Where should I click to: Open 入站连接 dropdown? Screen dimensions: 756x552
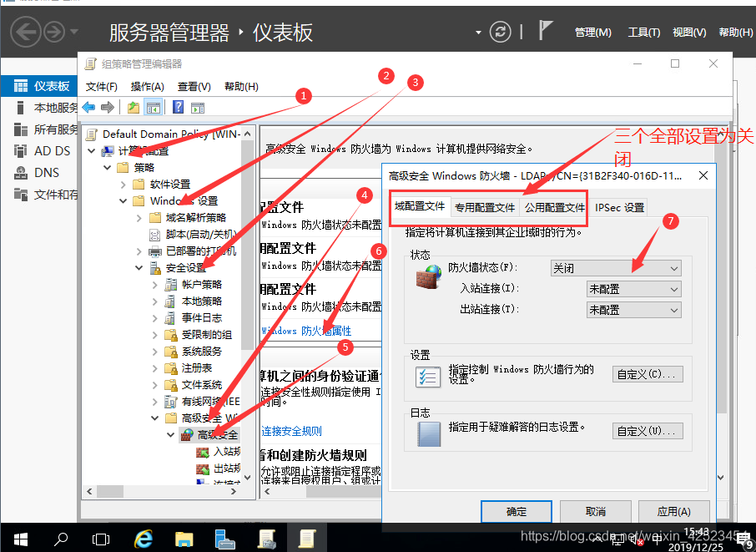(633, 289)
